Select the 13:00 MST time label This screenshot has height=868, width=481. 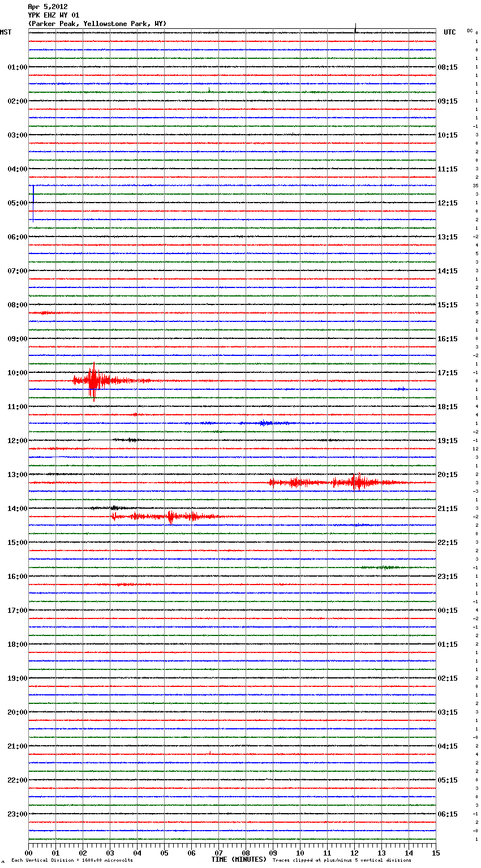17,475
